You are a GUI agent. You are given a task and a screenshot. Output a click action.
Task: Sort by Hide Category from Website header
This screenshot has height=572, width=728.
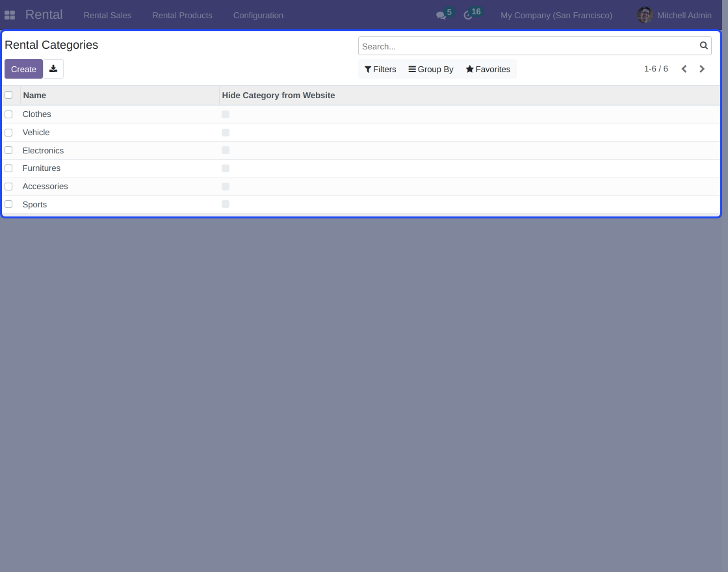click(x=470, y=95)
